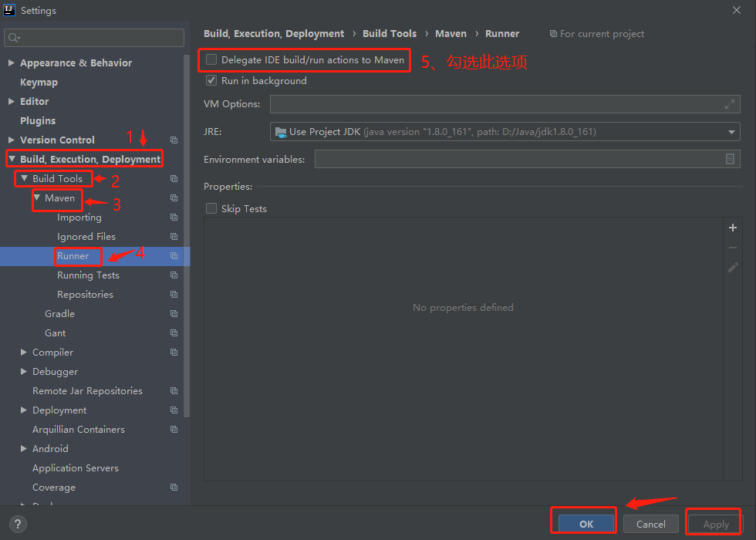This screenshot has width=756, height=540.
Task: Click Maven breadcrumb in header
Action: (451, 34)
